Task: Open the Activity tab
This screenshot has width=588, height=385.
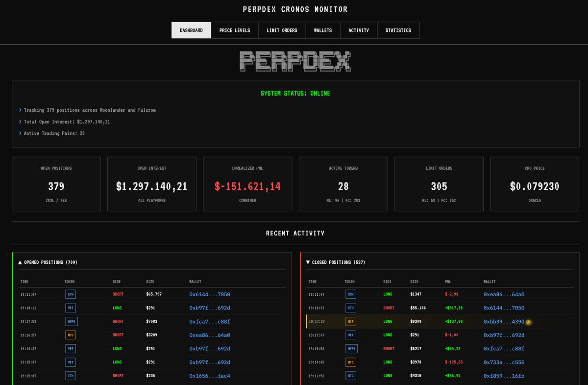Action: [x=359, y=30]
